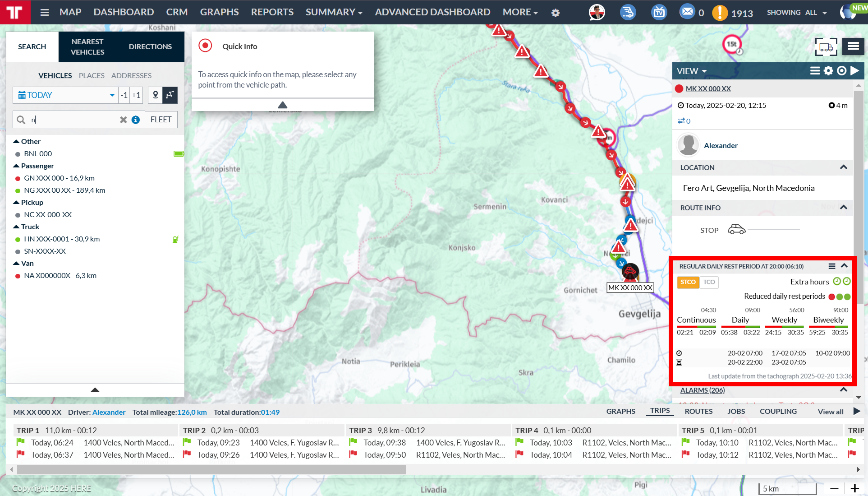Collapse the Truck vehicle group
868x496 pixels.
click(17, 227)
